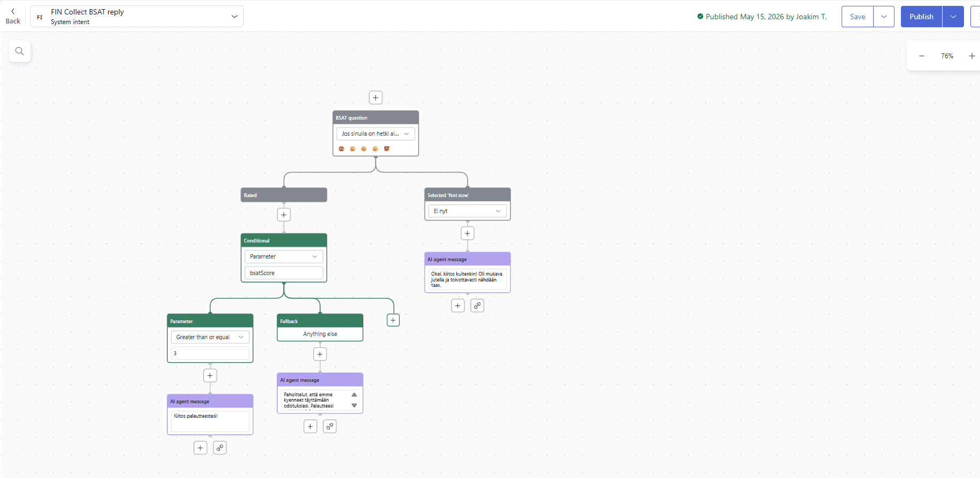980x478 pixels.
Task: Select the Fallback node header
Action: coord(320,322)
